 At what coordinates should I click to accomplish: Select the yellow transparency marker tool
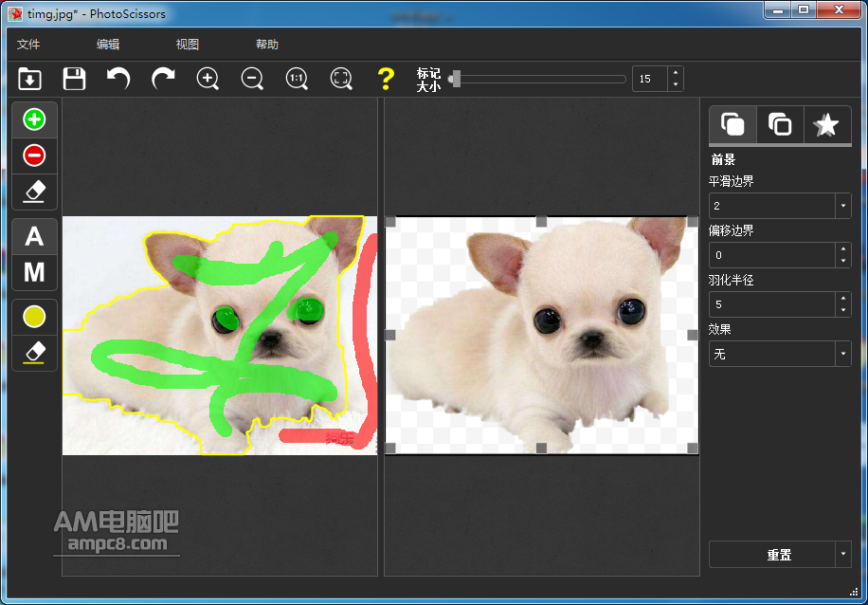pyautogui.click(x=34, y=317)
